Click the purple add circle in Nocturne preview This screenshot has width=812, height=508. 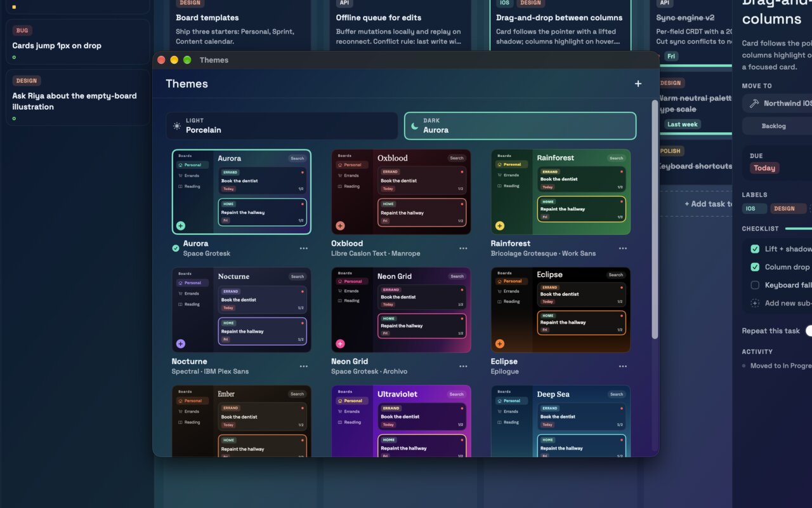coord(181,344)
